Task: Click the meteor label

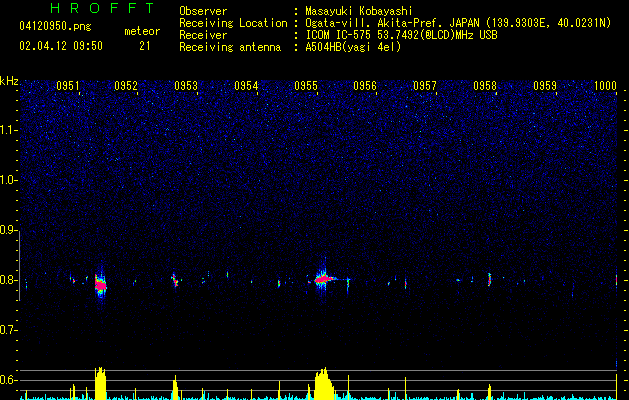Action: point(142,31)
